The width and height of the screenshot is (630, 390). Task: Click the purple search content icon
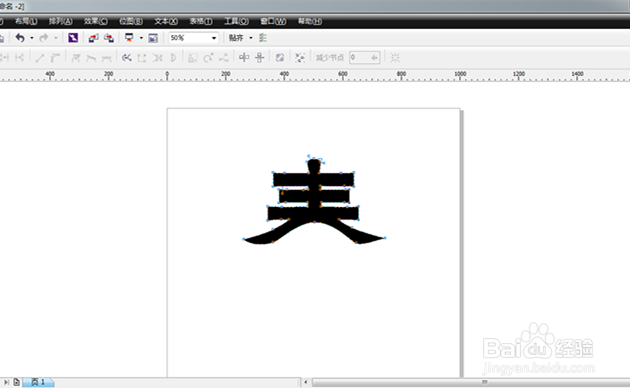pos(73,38)
